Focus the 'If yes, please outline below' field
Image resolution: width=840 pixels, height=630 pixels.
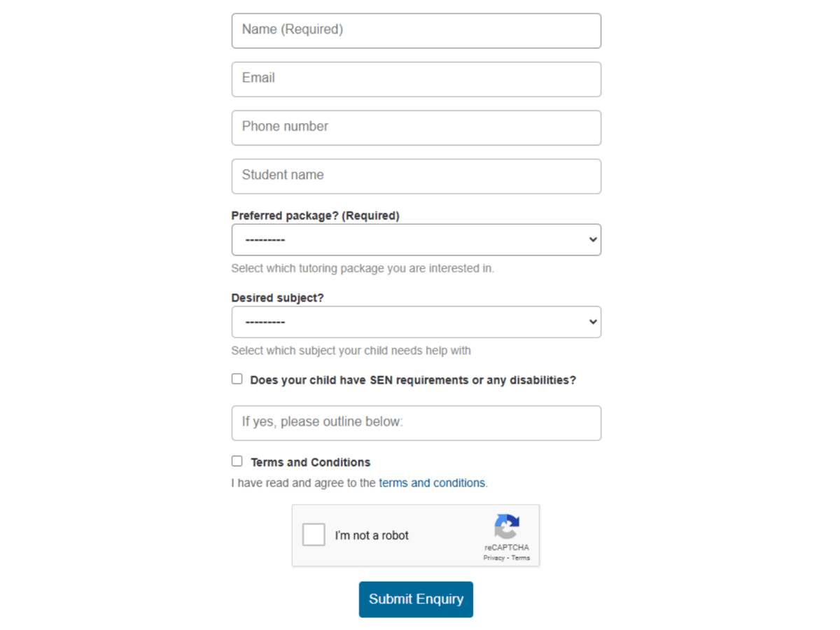tap(416, 423)
